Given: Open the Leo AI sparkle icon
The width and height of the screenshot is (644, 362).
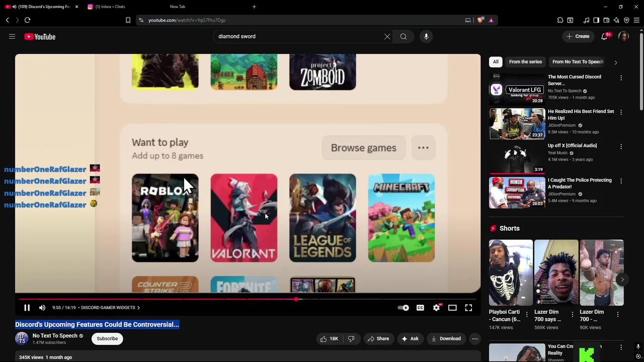Looking at the screenshot, I should [616, 20].
